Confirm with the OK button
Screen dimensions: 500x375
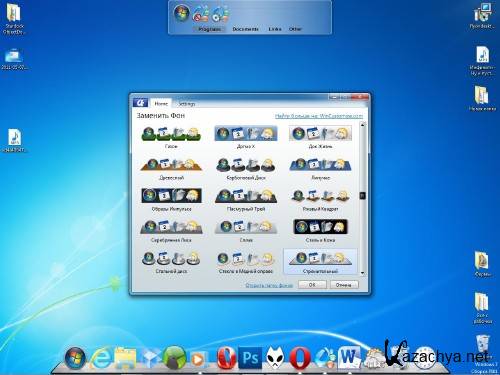312,285
